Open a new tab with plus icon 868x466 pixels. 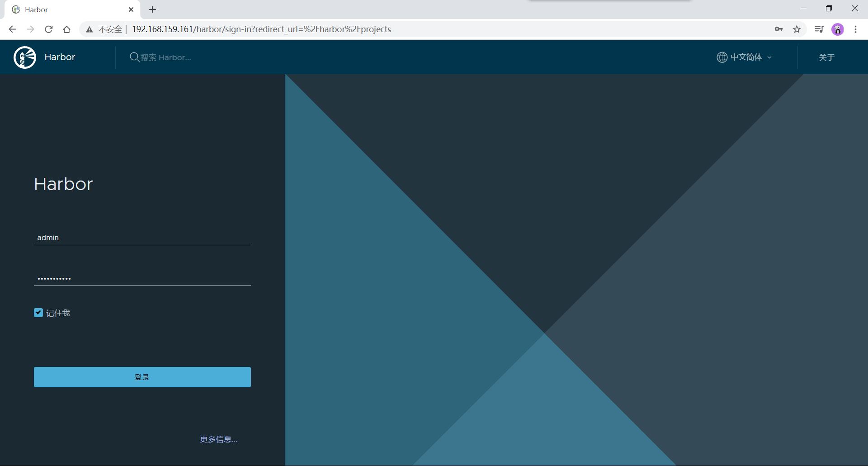pyautogui.click(x=153, y=10)
